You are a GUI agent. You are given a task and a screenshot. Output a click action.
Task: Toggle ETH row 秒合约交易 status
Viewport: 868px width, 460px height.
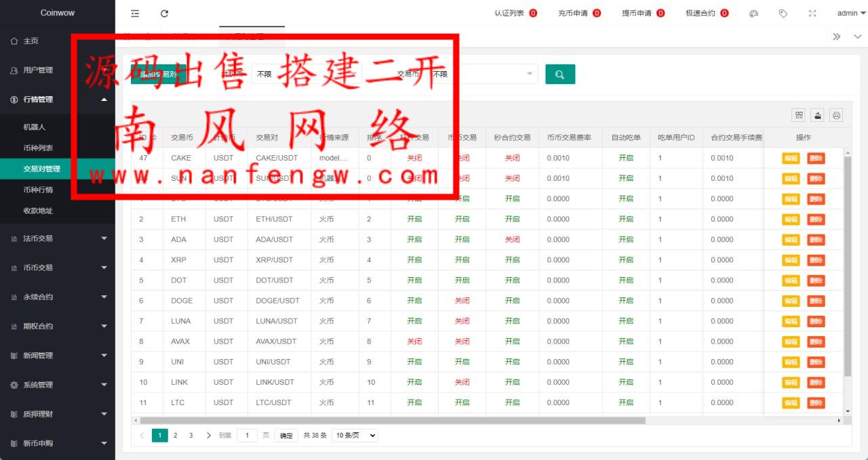click(512, 219)
